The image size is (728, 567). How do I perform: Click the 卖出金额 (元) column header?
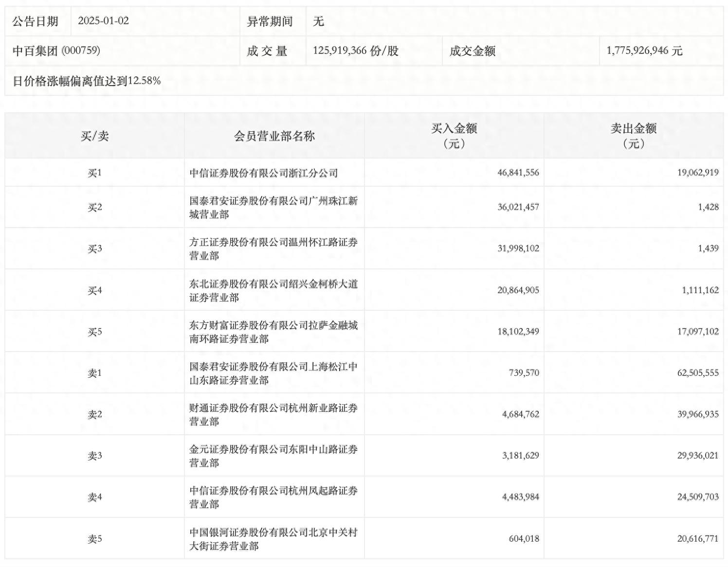(636, 136)
